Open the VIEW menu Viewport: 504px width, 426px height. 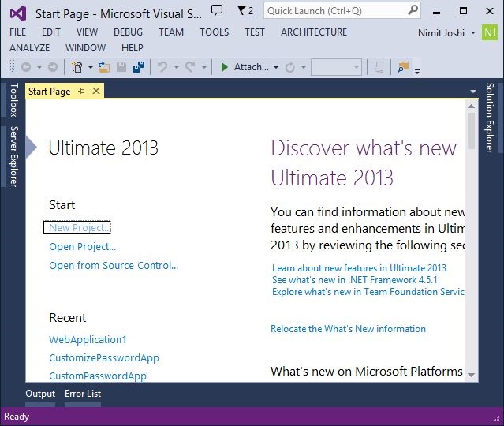(x=87, y=32)
